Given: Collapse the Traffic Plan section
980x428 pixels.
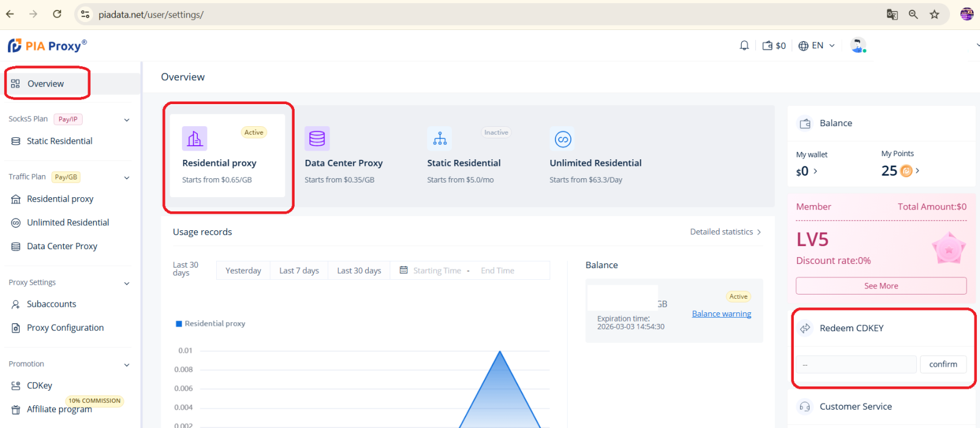Looking at the screenshot, I should (127, 178).
